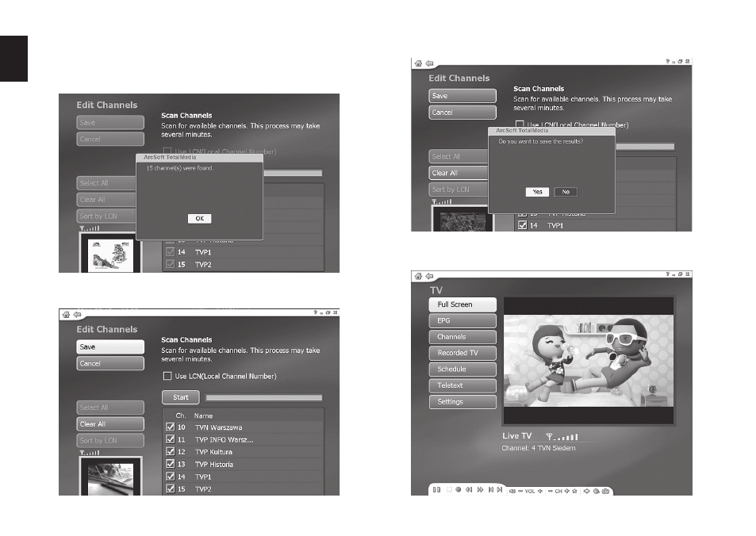The height and width of the screenshot is (536, 756).
Task: Select Full Screen in the TV menu
Action: point(462,304)
